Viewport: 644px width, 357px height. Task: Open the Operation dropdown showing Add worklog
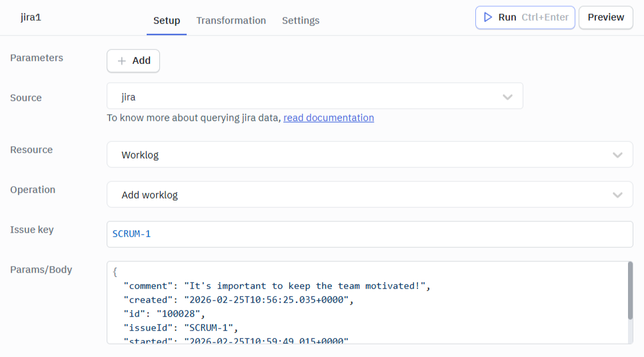tap(369, 194)
